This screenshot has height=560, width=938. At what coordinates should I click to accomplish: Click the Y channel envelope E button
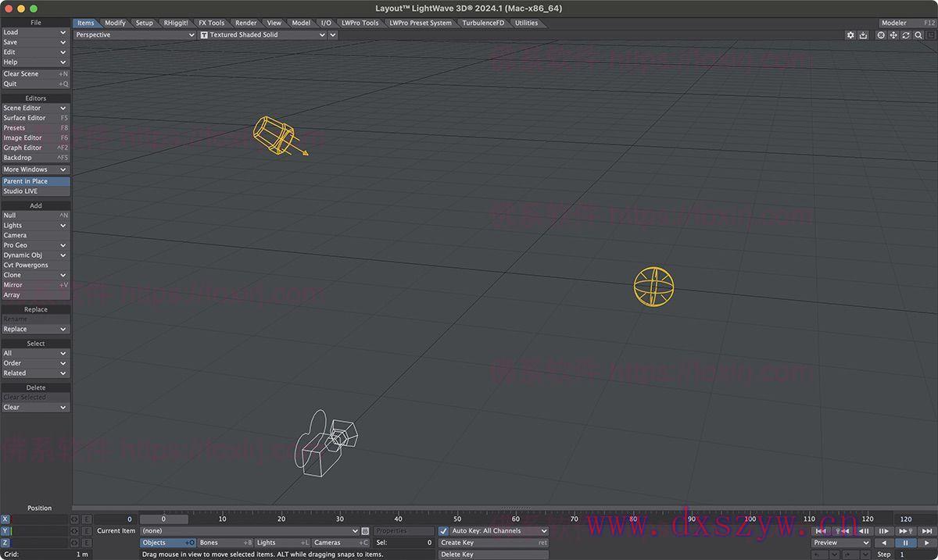pos(87,531)
